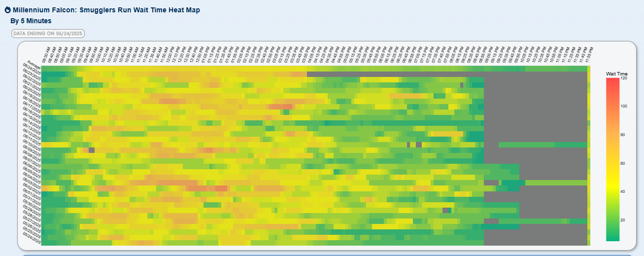Click the 60 value on the legend scale

(623, 163)
